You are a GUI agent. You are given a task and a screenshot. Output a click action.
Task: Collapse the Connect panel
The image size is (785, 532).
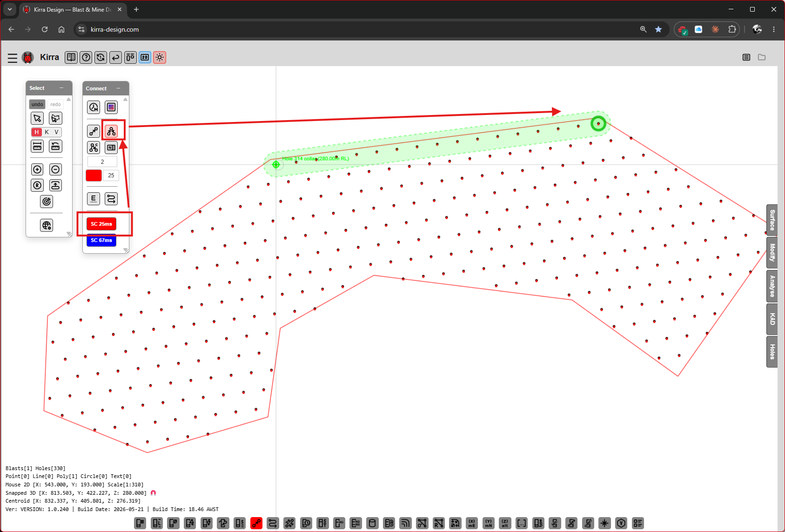pyautogui.click(x=118, y=88)
